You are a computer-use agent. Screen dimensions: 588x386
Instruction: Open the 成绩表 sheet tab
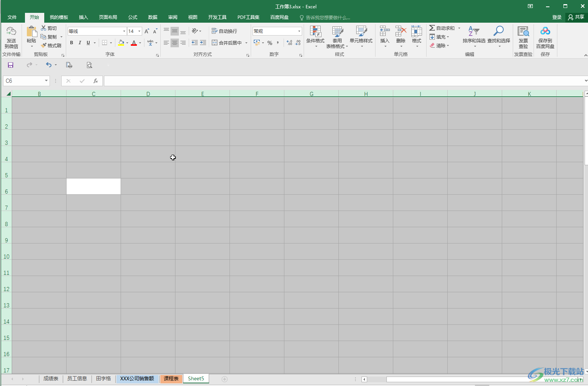51,378
